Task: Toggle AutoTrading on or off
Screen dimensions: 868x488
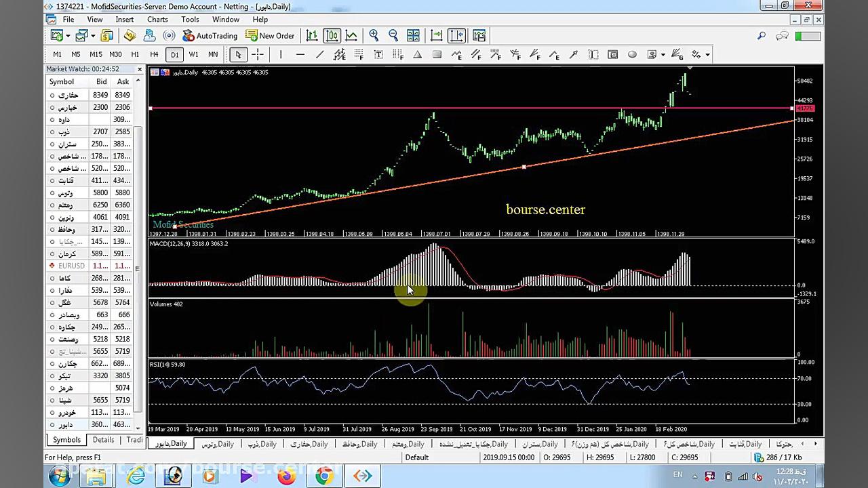Action: click(210, 35)
